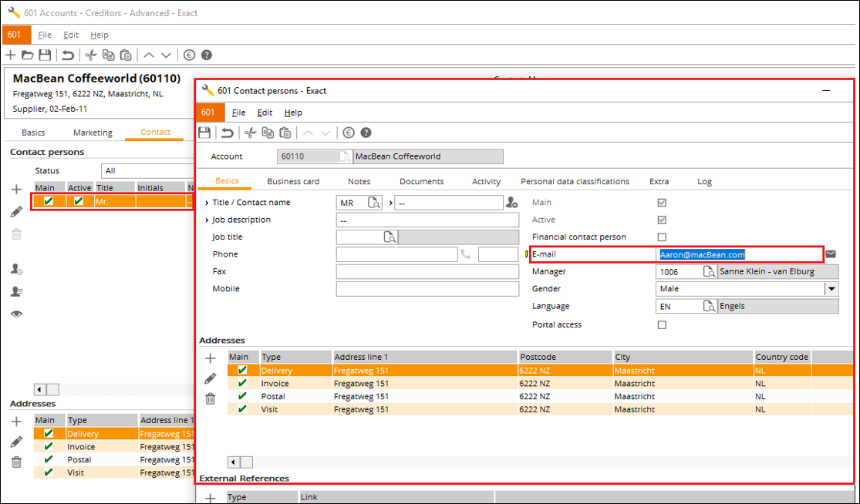Delete address with trash icon in Contact persons
Screen dimensions: 860x504
[210, 399]
